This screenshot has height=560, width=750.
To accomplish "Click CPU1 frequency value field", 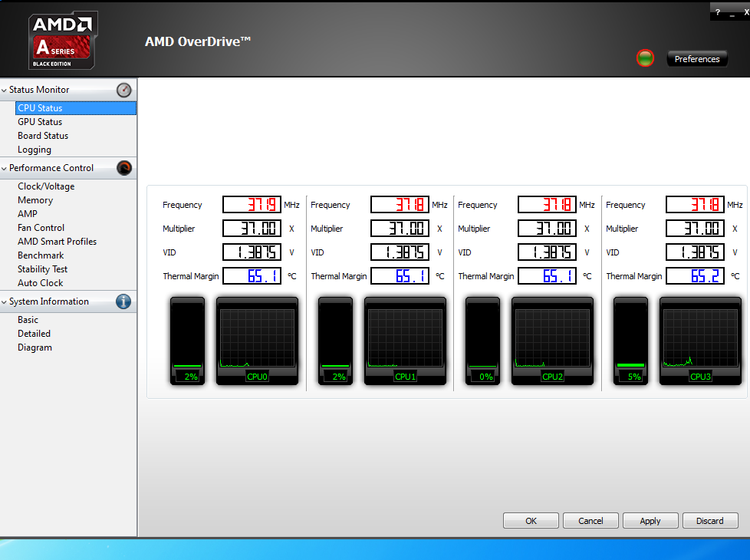I will point(400,204).
